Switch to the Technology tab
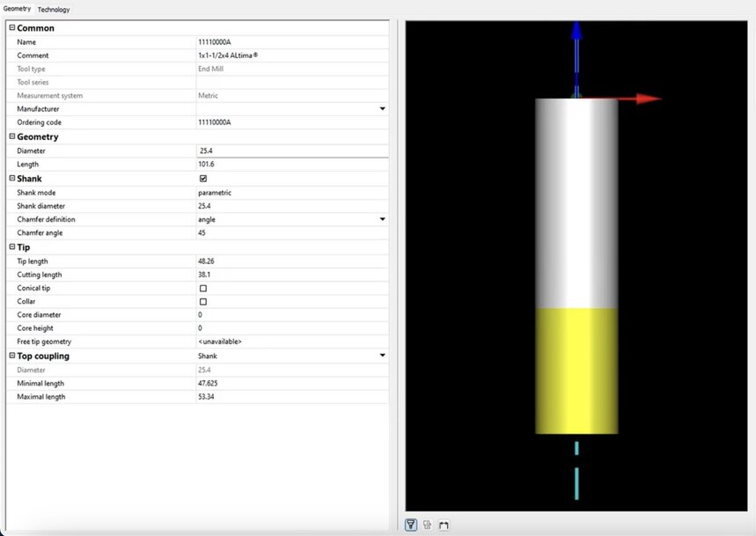The width and height of the screenshot is (756, 536). point(54,9)
